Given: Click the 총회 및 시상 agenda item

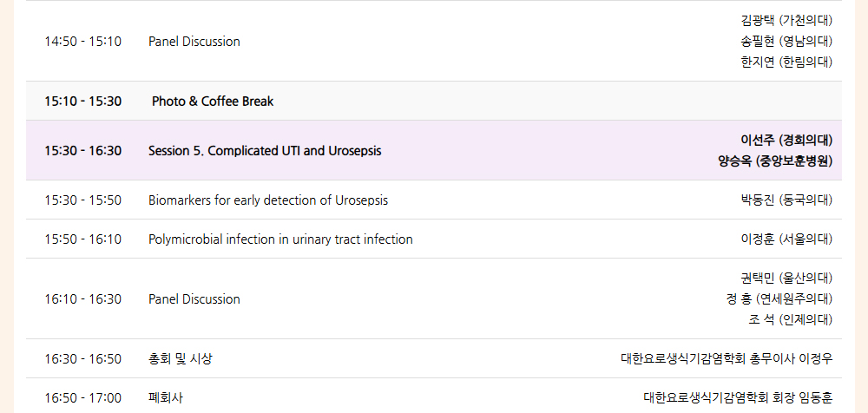Looking at the screenshot, I should pyautogui.click(x=180, y=358).
